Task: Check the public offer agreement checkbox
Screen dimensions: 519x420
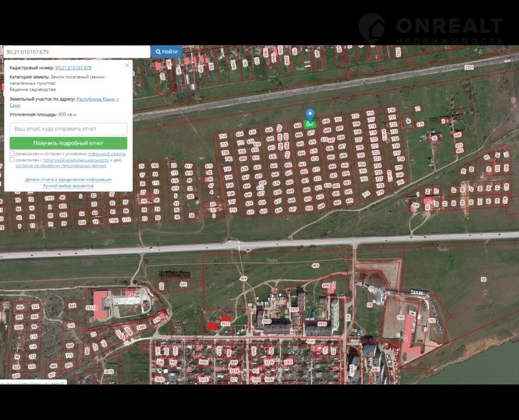Action: [x=12, y=153]
